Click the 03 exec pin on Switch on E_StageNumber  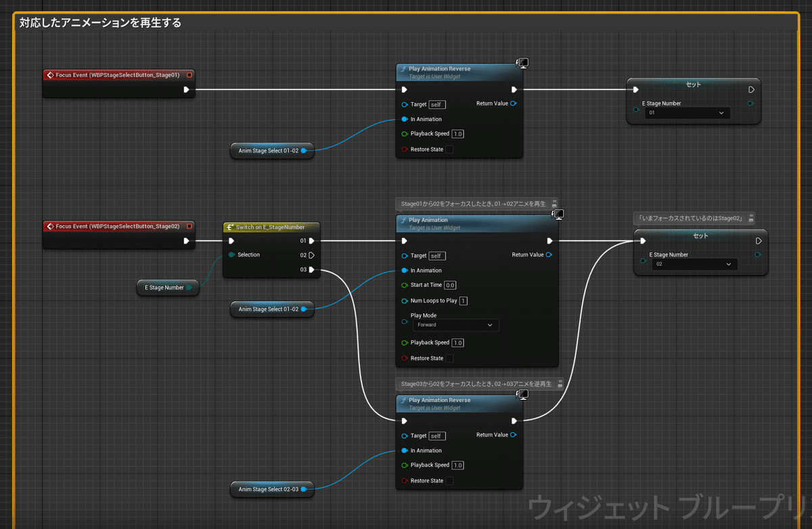311,270
